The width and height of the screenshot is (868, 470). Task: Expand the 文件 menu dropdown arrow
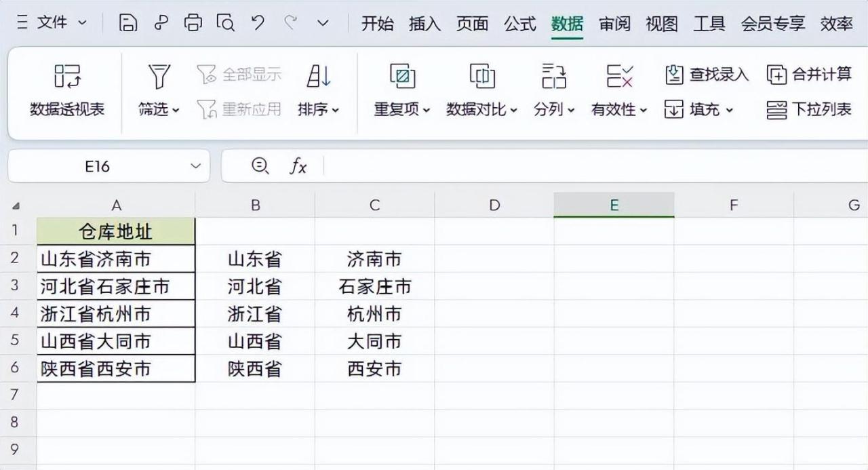coord(83,23)
